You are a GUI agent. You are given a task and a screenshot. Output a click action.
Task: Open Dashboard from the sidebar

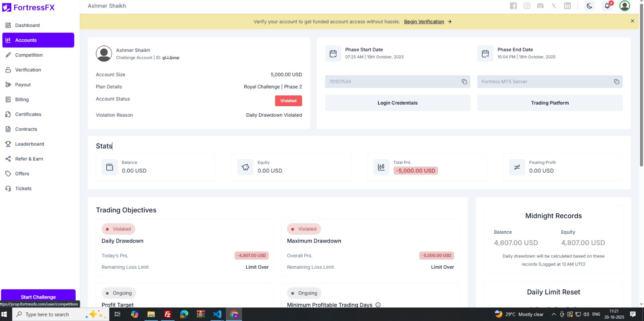coord(27,25)
